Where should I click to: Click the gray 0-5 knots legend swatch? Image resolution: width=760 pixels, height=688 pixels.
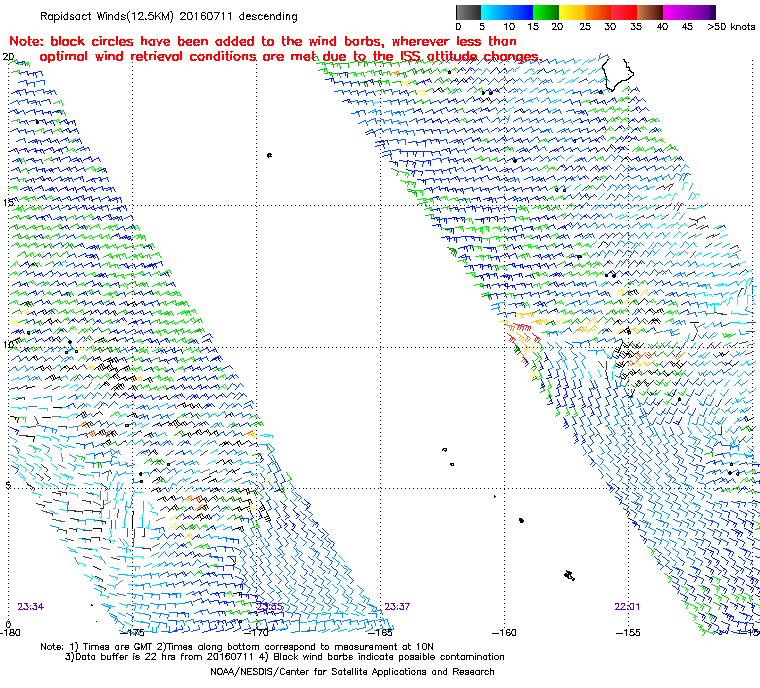click(468, 12)
